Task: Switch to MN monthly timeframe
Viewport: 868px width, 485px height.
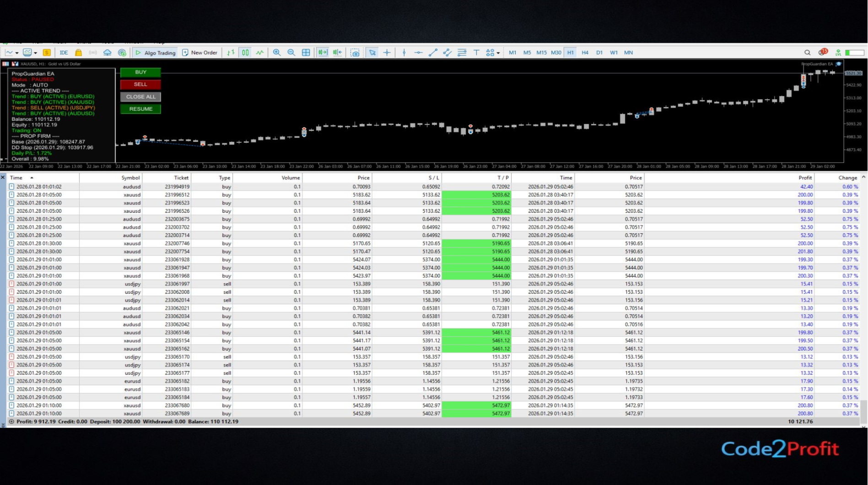Action: [x=629, y=53]
